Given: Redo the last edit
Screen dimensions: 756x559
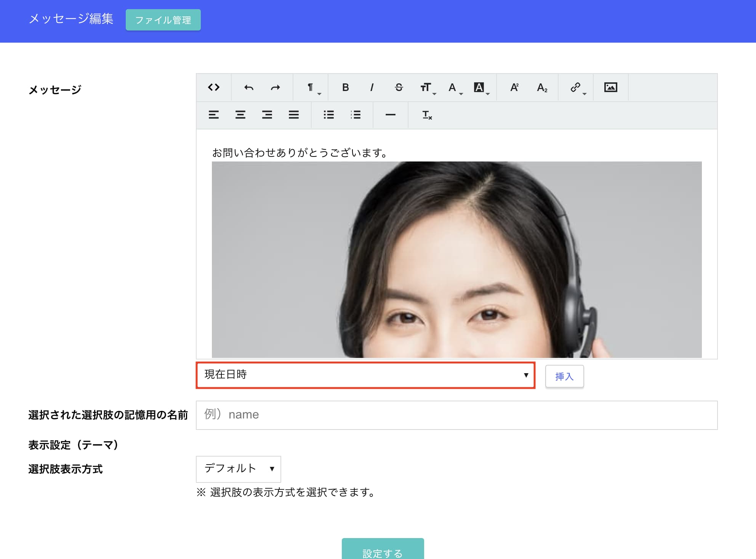Looking at the screenshot, I should point(275,88).
